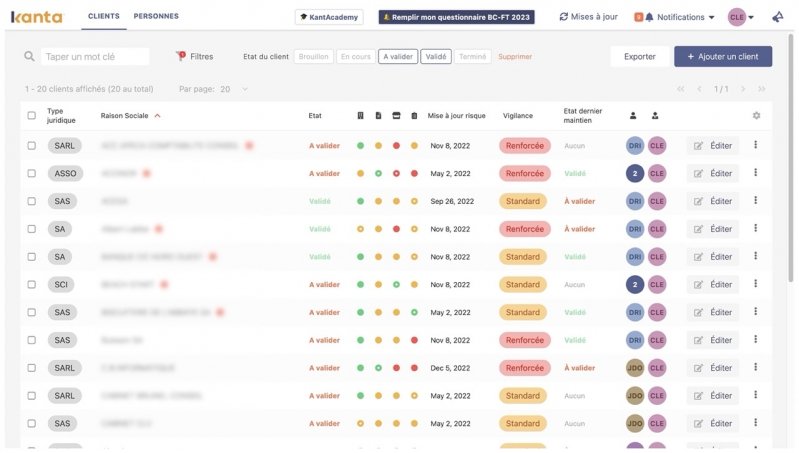
Task: Open the three-dot menu for the first SARL row
Action: pos(755,145)
